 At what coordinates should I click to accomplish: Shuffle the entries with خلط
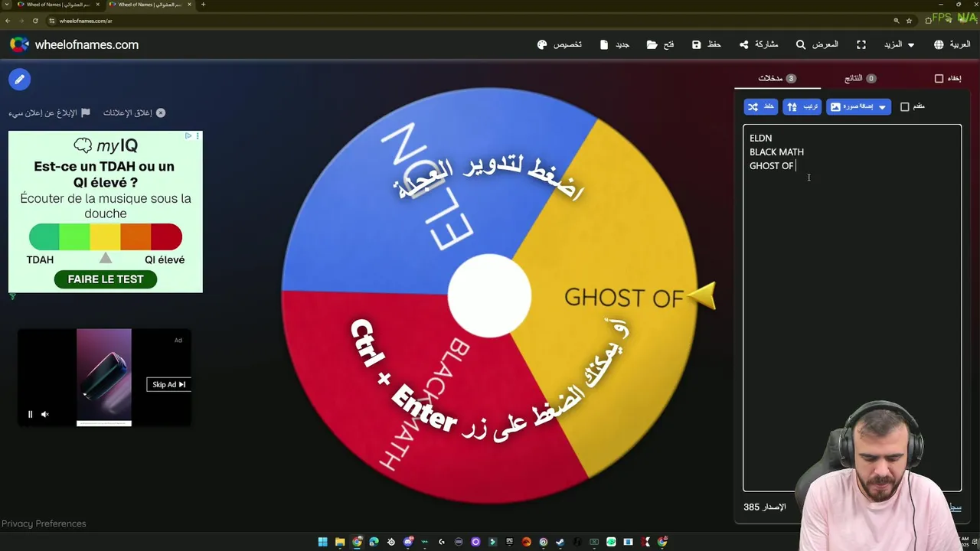pyautogui.click(x=761, y=106)
